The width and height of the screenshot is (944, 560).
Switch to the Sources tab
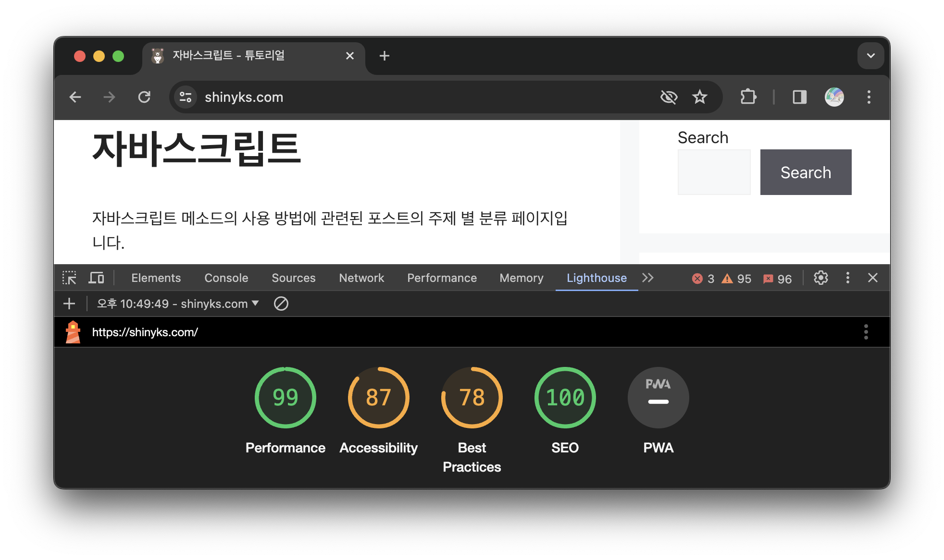pyautogui.click(x=294, y=278)
